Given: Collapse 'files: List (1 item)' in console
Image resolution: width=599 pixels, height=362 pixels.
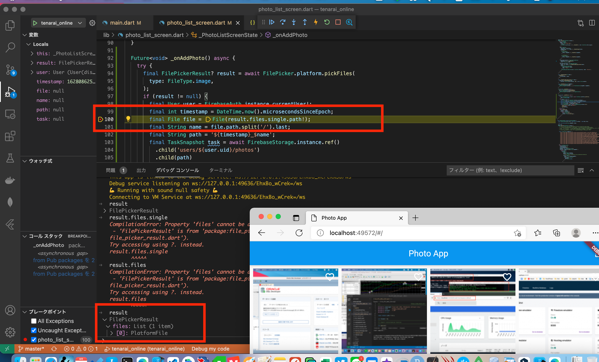Looking at the screenshot, I should point(108,326).
